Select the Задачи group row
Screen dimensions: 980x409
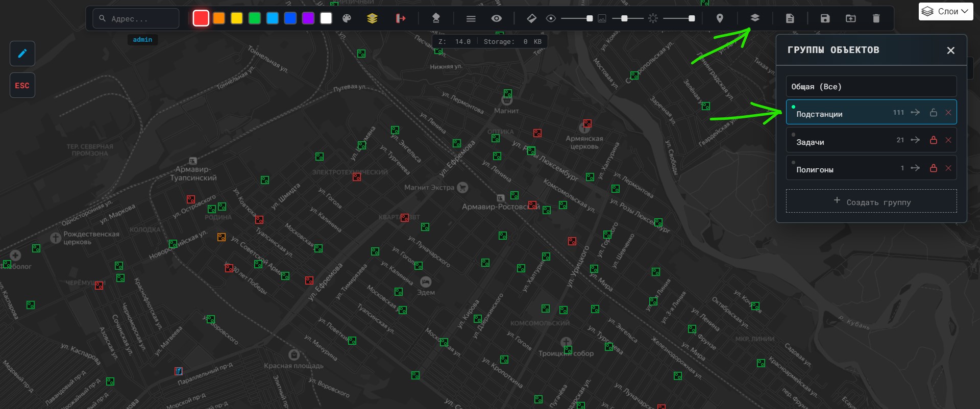pyautogui.click(x=837, y=141)
